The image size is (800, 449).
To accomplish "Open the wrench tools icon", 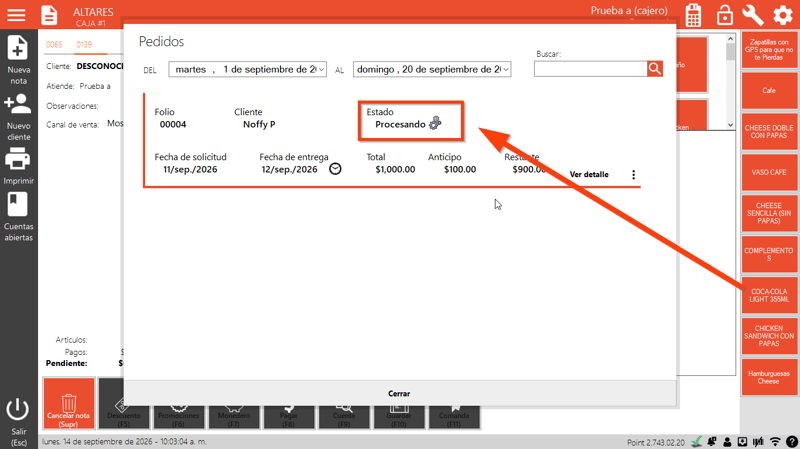I will (x=753, y=15).
